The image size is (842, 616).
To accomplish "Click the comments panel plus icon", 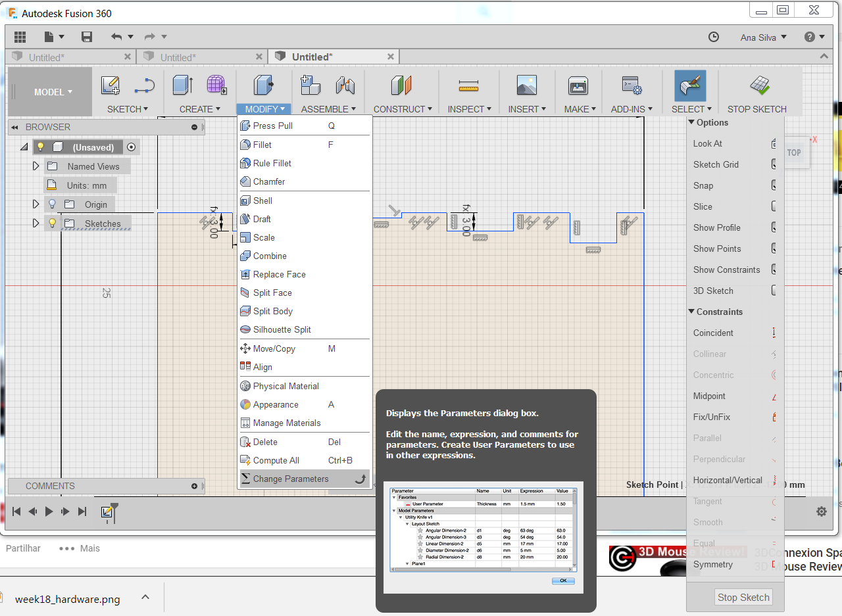I will (x=194, y=486).
